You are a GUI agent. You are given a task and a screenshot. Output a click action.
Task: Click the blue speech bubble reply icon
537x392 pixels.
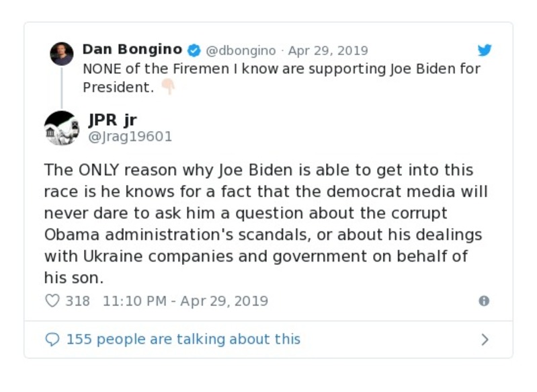coord(52,340)
